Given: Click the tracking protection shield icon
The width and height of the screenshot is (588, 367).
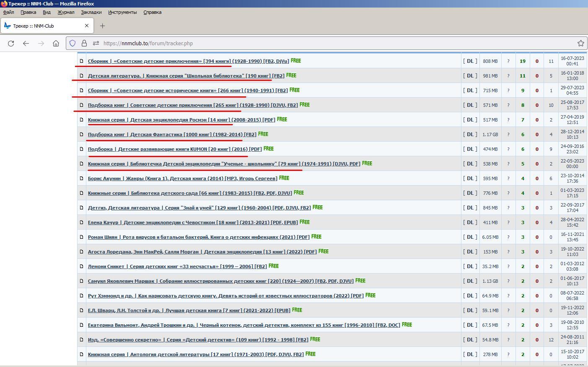Looking at the screenshot, I should 73,43.
